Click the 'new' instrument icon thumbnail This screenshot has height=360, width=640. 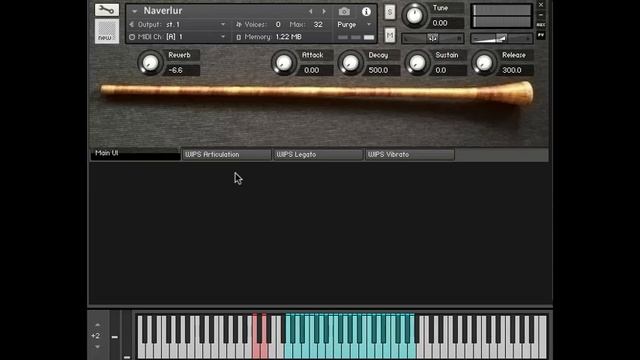tap(107, 31)
